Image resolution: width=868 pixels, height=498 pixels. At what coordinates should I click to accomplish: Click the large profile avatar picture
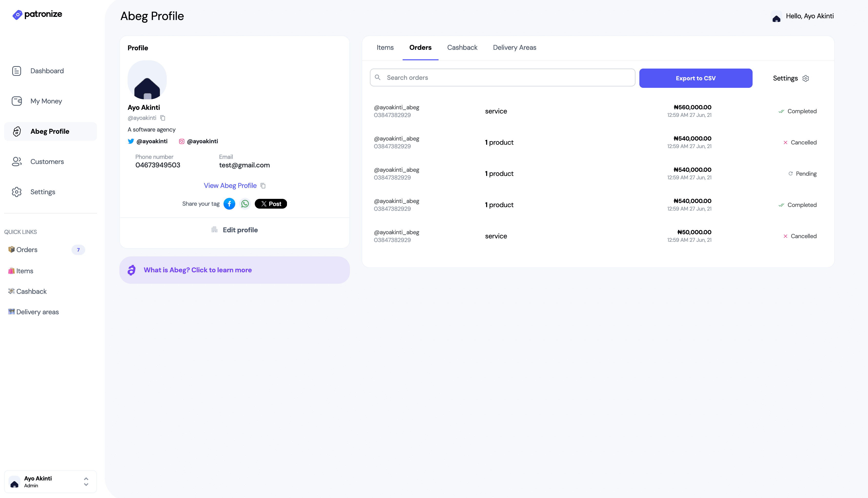[x=147, y=80]
